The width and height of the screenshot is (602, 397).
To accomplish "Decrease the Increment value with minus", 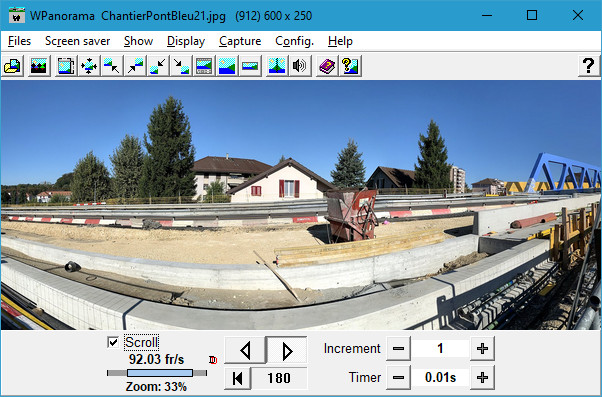I will coord(399,349).
